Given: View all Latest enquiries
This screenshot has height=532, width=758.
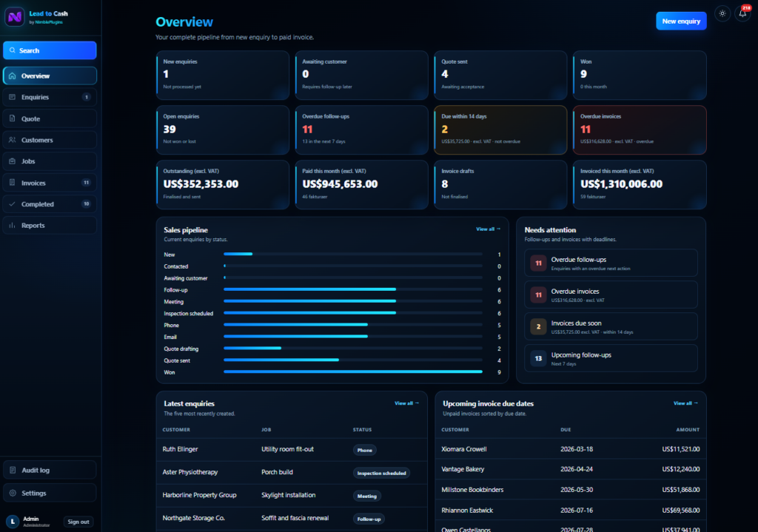Looking at the screenshot, I should point(406,403).
